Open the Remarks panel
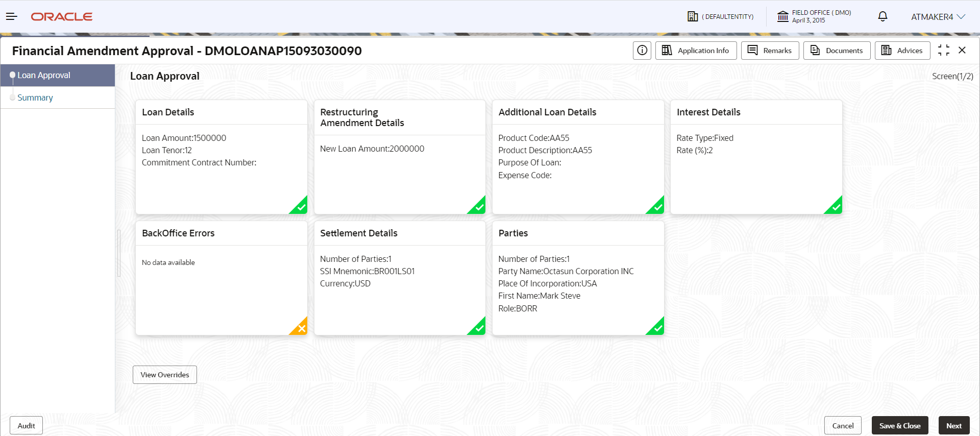The height and width of the screenshot is (436, 980). tap(770, 51)
